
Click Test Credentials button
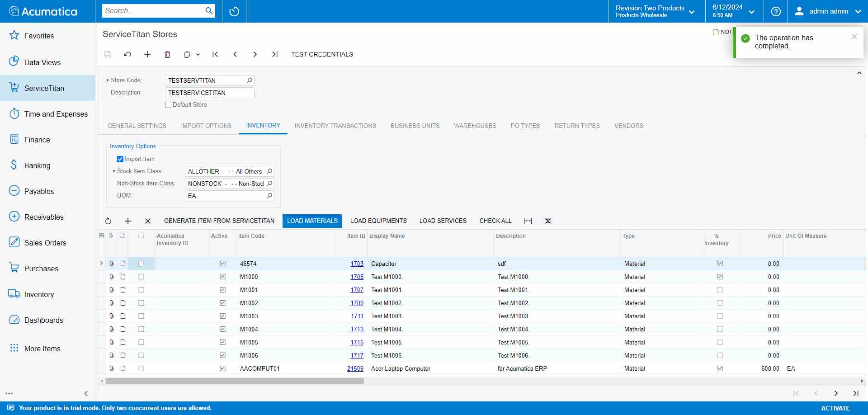pyautogui.click(x=322, y=54)
